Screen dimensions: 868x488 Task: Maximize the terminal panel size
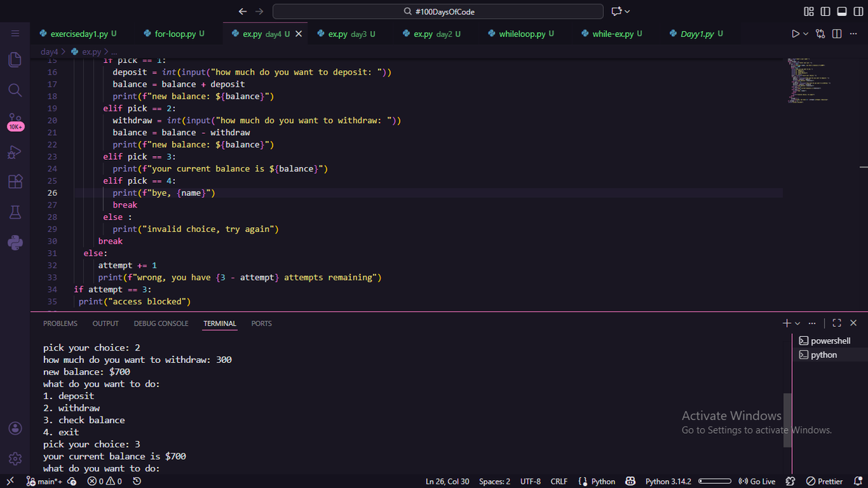coord(837,323)
